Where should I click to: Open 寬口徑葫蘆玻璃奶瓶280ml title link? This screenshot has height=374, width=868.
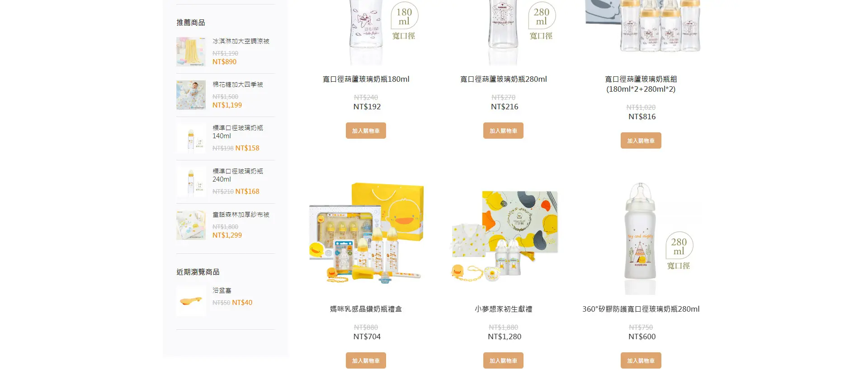tap(503, 79)
